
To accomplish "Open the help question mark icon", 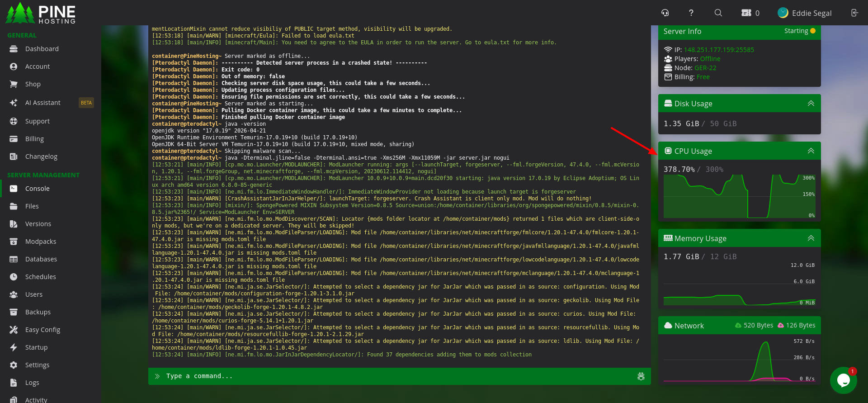I will 691,13.
